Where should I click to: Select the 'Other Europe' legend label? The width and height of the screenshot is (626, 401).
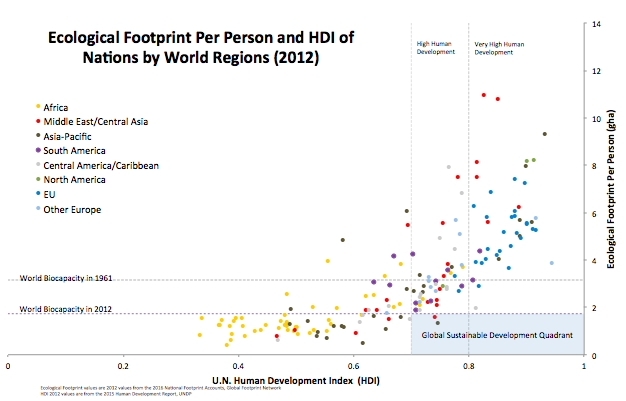tap(72, 210)
